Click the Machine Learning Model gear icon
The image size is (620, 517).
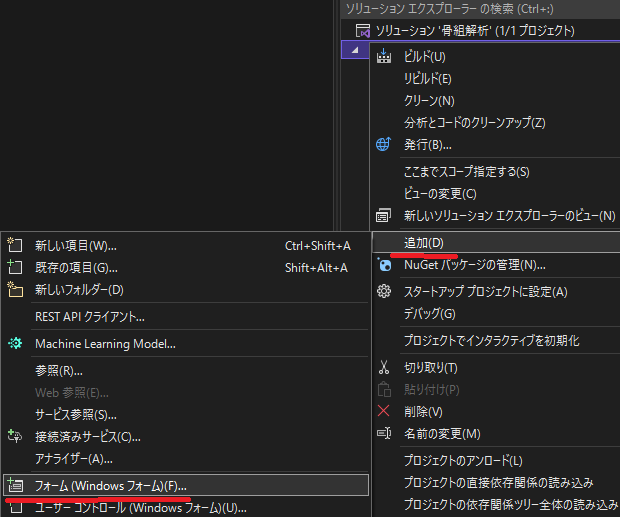pyautogui.click(x=15, y=343)
